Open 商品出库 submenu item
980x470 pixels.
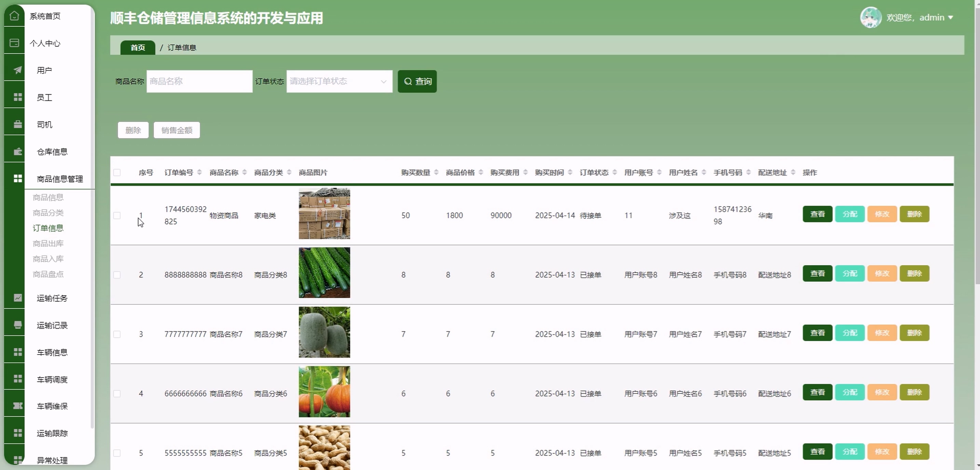tap(48, 243)
